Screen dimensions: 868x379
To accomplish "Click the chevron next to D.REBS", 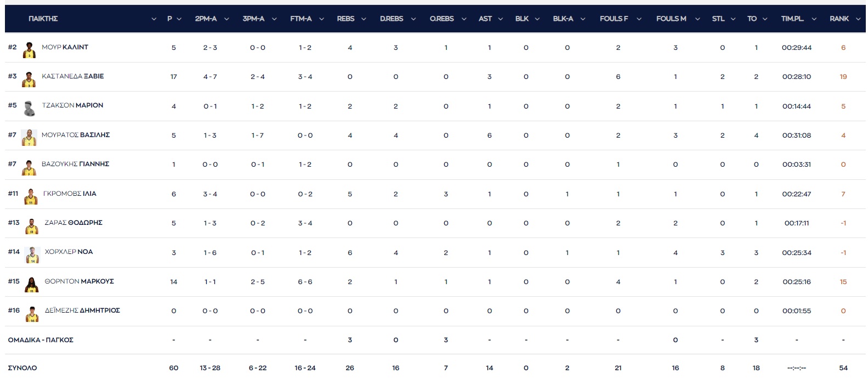I will click(413, 19).
